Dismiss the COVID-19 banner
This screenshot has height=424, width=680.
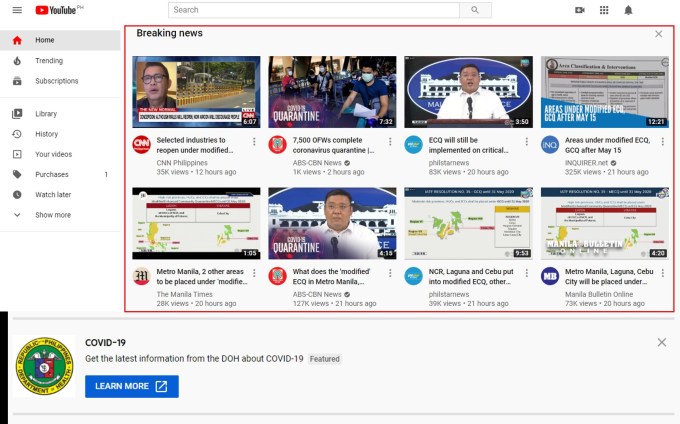(661, 342)
